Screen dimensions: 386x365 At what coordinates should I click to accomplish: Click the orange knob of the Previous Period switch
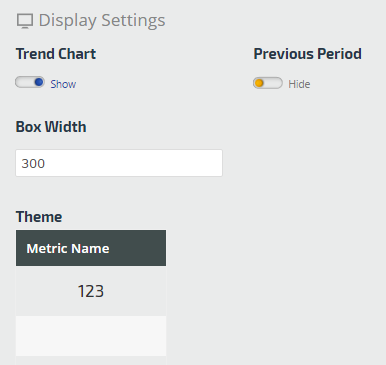[x=259, y=83]
